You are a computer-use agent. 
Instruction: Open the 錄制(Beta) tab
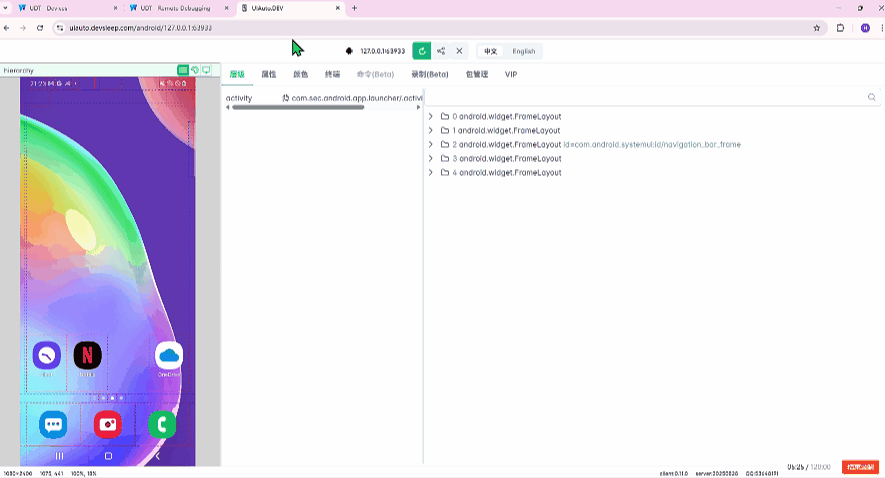(x=430, y=74)
